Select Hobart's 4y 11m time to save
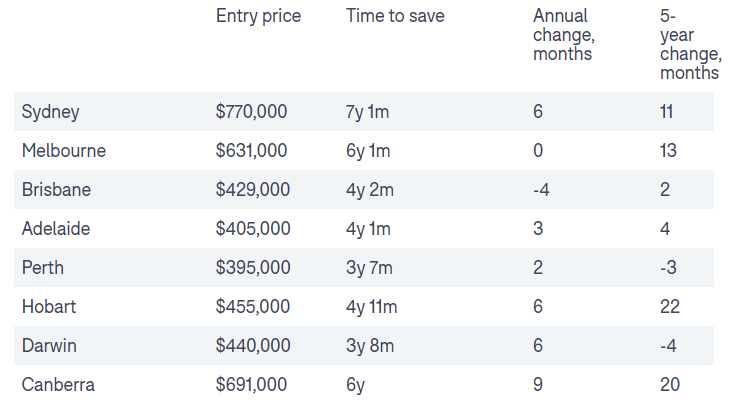The image size is (740, 412). point(372,306)
